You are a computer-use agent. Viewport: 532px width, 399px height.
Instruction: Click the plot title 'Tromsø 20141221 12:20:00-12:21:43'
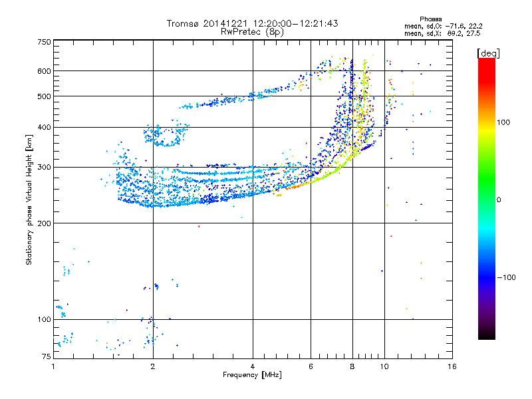tap(252, 23)
